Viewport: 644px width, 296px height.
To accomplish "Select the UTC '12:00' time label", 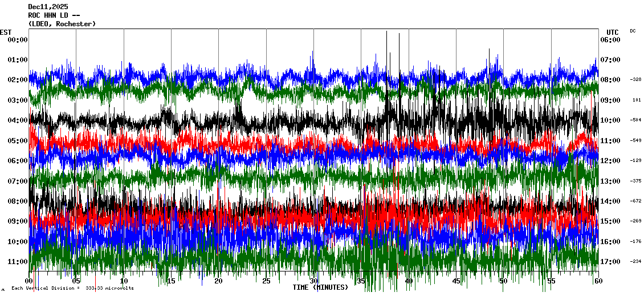I will [x=610, y=161].
